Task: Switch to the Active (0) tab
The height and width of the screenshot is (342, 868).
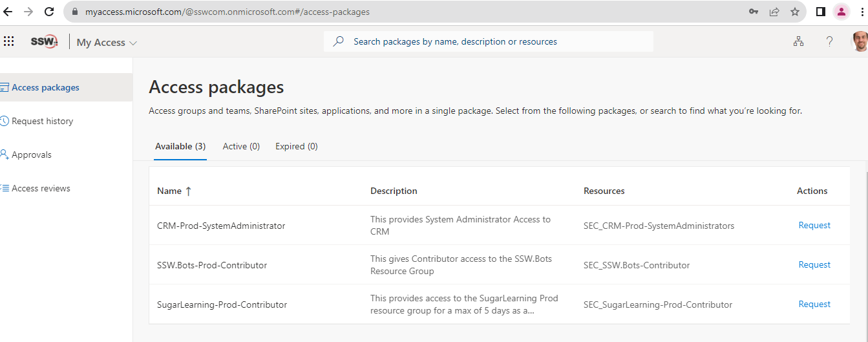Action: pyautogui.click(x=241, y=146)
